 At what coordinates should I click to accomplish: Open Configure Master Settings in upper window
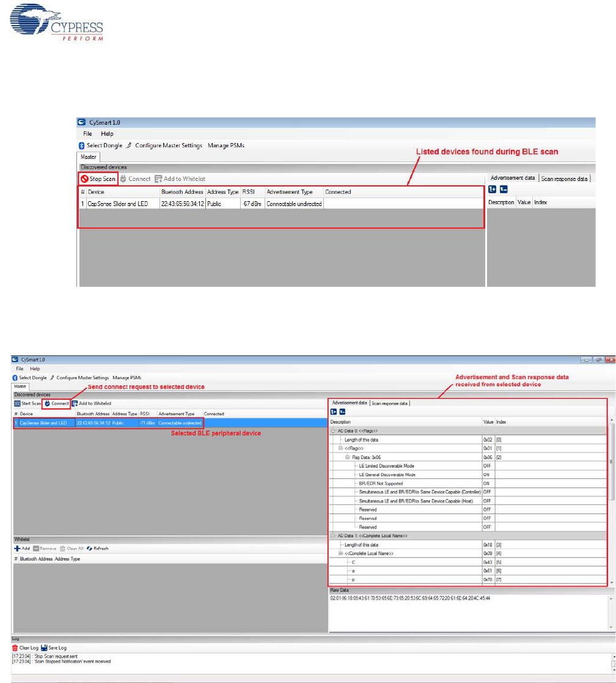click(164, 146)
